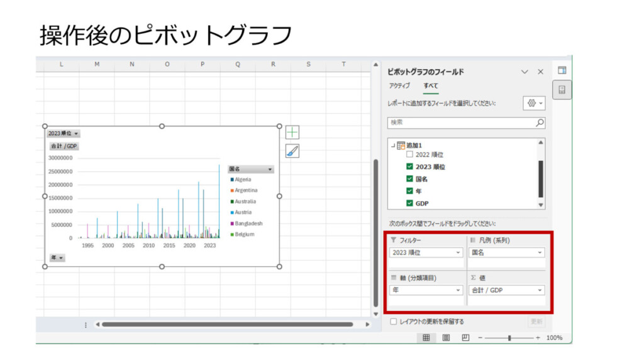Select the top side-pane switcher icon
644x362 pixels.
click(x=562, y=70)
